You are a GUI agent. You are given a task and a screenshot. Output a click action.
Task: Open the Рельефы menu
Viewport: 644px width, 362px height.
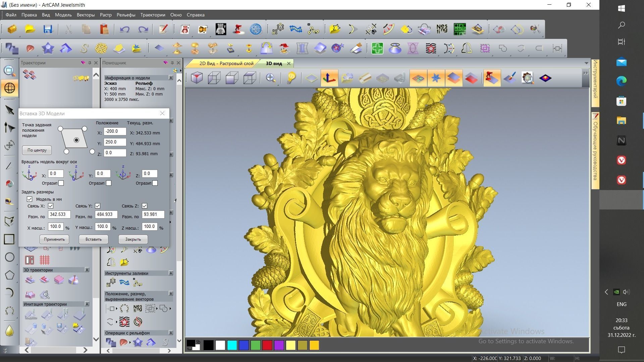pyautogui.click(x=126, y=15)
